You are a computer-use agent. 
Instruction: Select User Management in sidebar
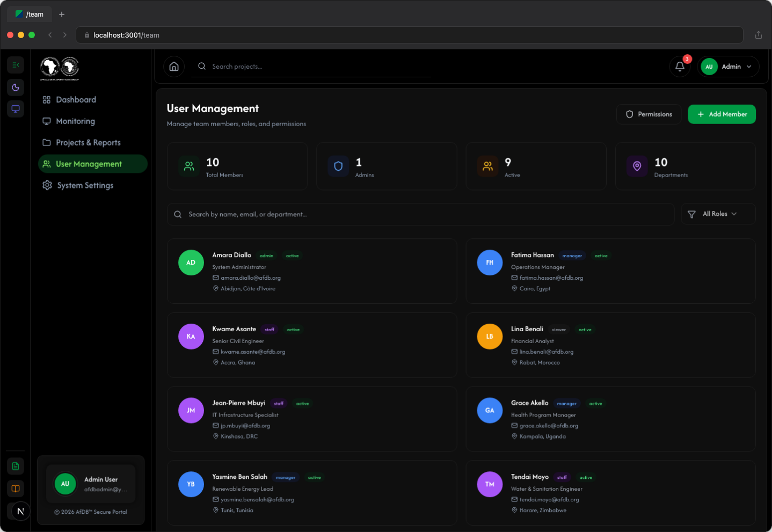92,164
